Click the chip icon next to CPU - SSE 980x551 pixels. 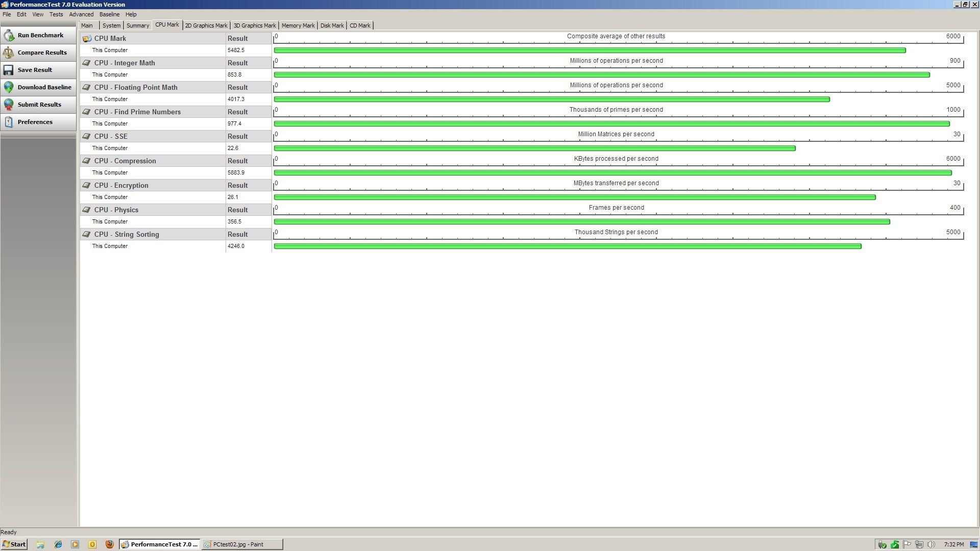87,136
